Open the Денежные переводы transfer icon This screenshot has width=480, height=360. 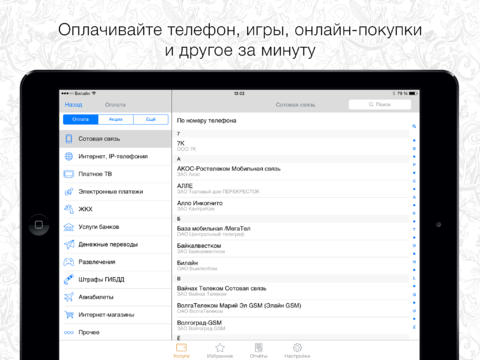(69, 244)
